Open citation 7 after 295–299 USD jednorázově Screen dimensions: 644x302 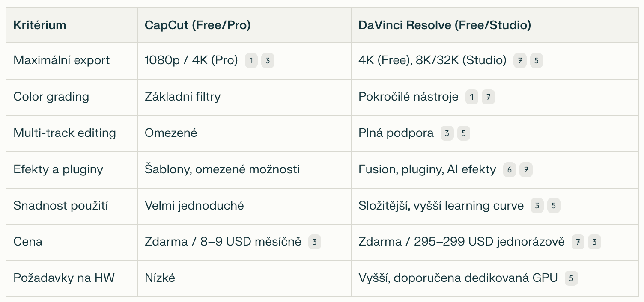(578, 243)
